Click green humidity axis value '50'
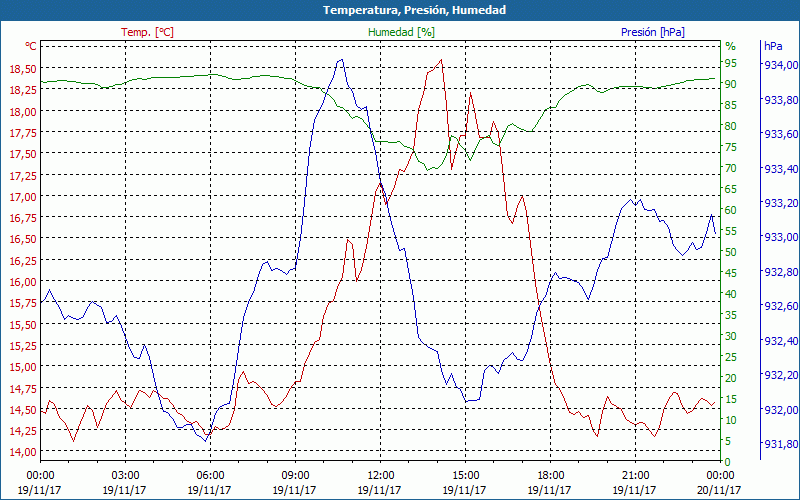 pos(731,252)
